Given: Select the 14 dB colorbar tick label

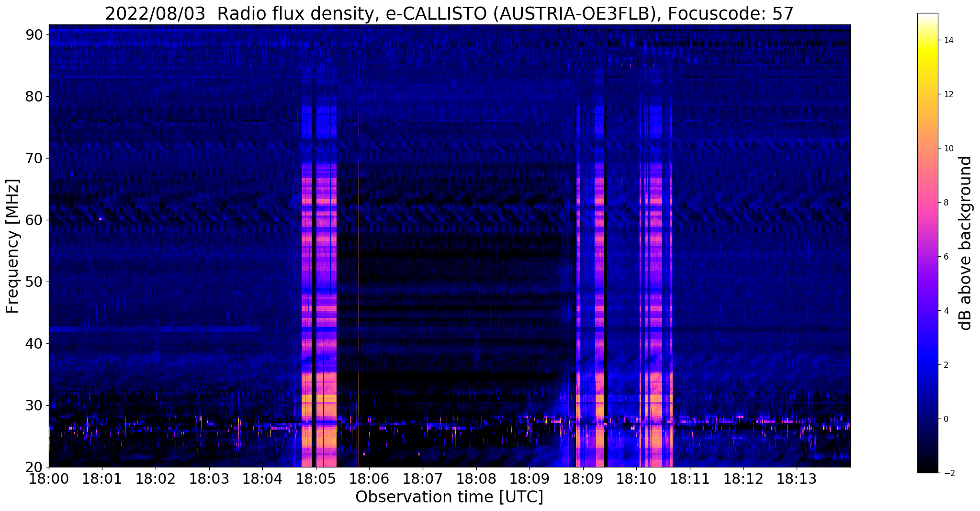Looking at the screenshot, I should (948, 40).
